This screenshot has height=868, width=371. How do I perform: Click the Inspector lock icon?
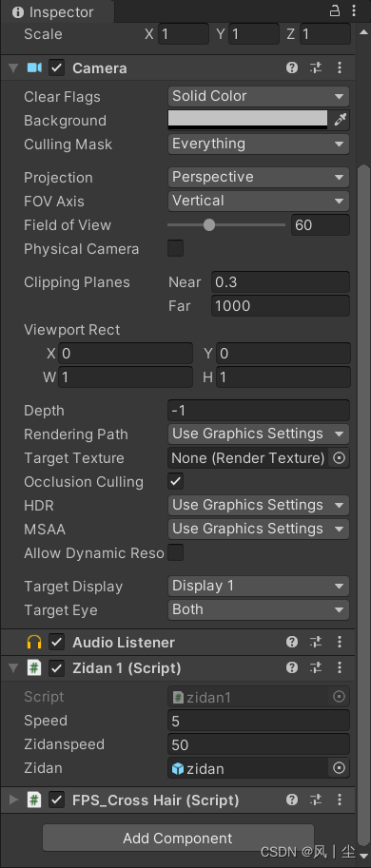[335, 10]
